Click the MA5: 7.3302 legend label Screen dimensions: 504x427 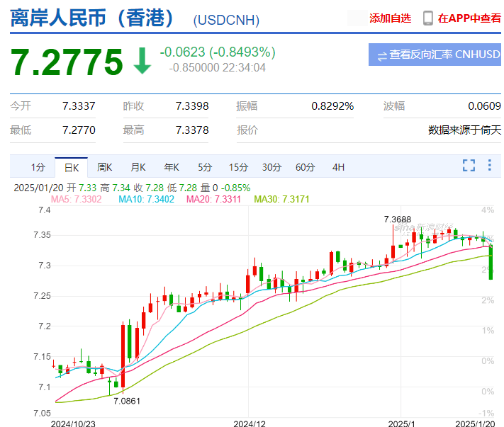(x=76, y=200)
